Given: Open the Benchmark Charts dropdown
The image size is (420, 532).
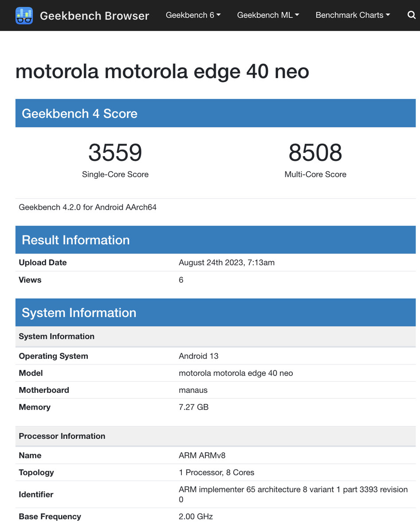Looking at the screenshot, I should [353, 15].
